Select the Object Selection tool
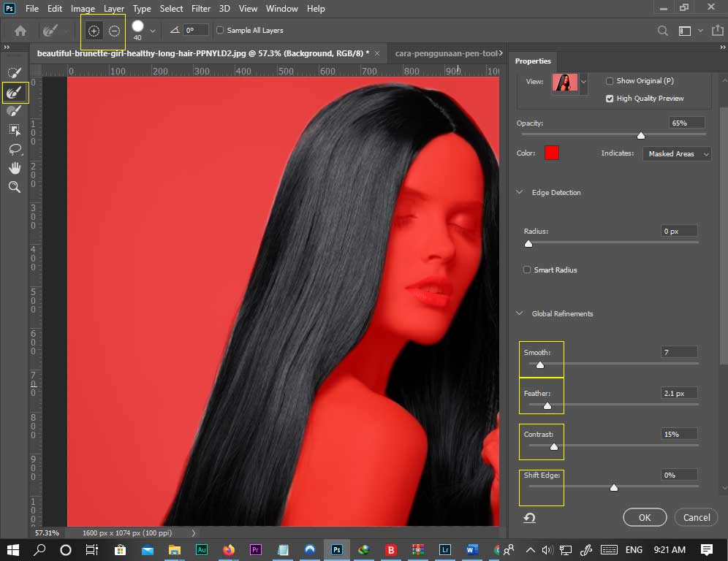This screenshot has height=561, width=728. tap(15, 130)
